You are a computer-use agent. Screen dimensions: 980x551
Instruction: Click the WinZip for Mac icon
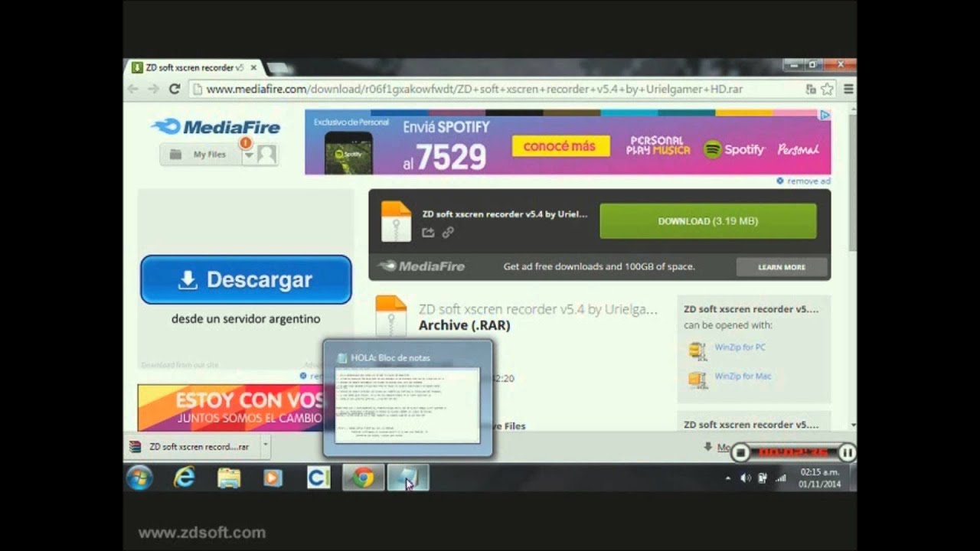click(x=697, y=380)
